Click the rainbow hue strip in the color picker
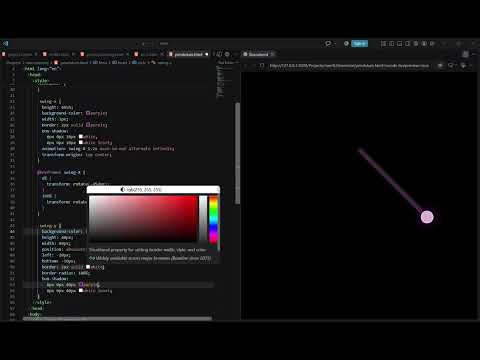Viewport: 480px width, 360px height. coord(213,219)
